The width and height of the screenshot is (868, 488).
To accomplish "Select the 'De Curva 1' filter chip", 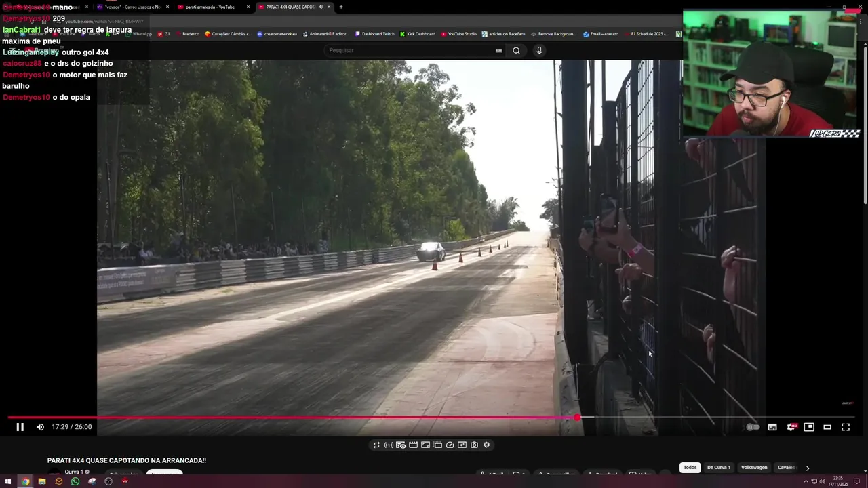I will 718,467.
